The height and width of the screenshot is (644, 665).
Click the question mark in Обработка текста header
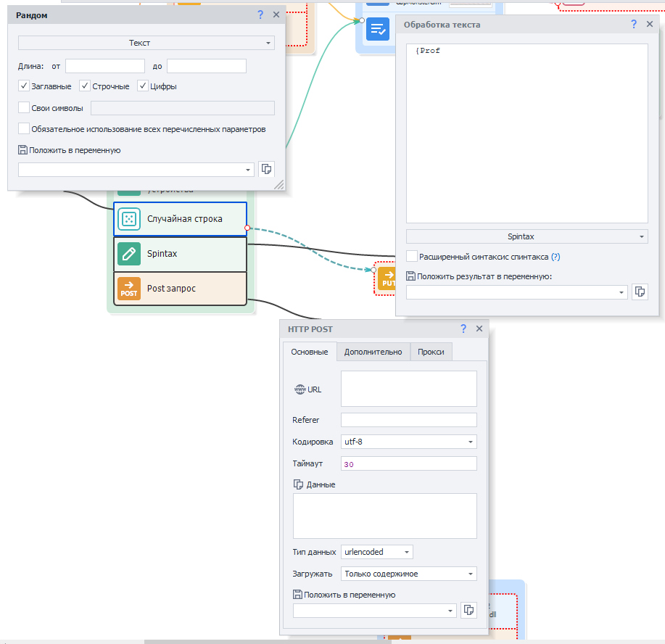coord(633,25)
